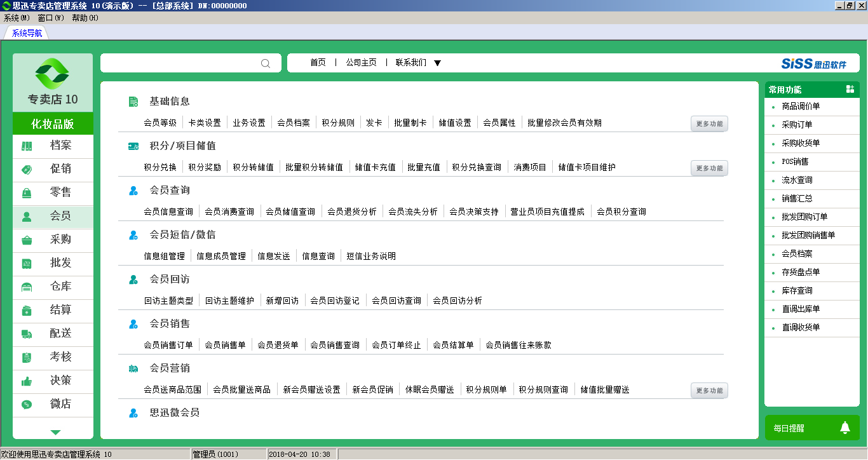
Task: Click the 仓库 warehouse icon
Action: pos(27,287)
